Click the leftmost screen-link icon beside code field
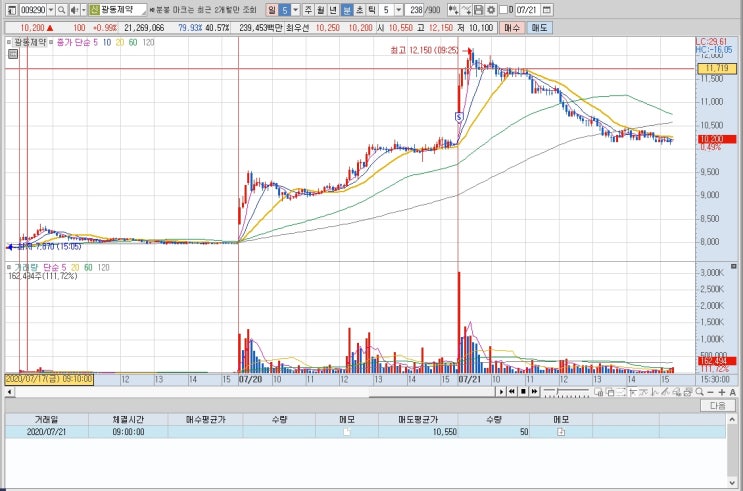Image resolution: width=743 pixels, height=491 pixels. (x=12, y=9)
